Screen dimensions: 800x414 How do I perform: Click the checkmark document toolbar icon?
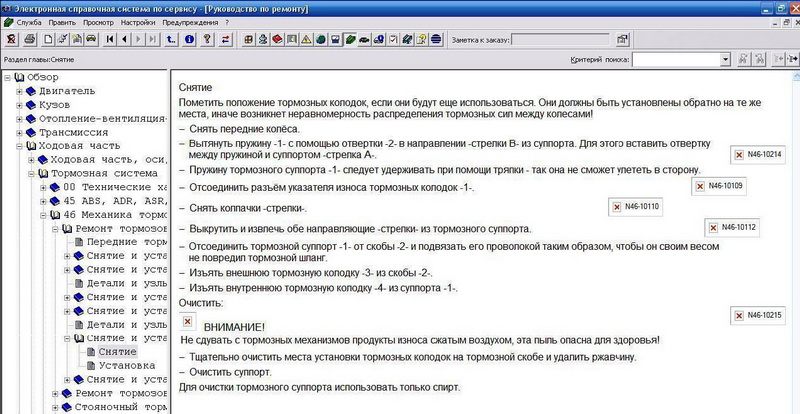pyautogui.click(x=393, y=39)
